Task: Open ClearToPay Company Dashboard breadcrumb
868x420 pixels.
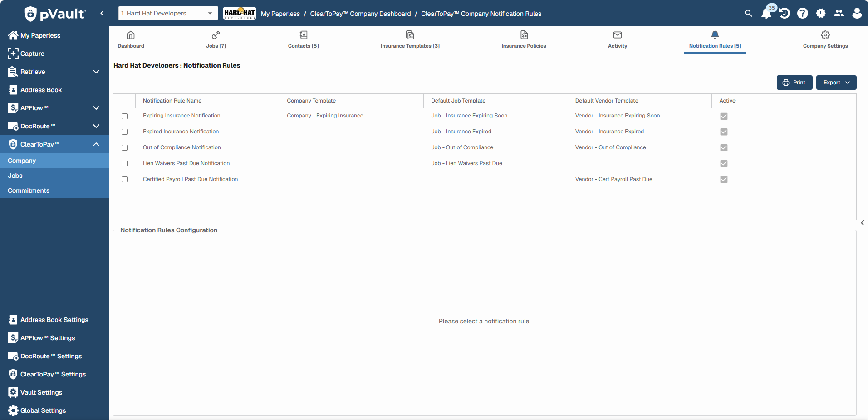Action: point(360,14)
